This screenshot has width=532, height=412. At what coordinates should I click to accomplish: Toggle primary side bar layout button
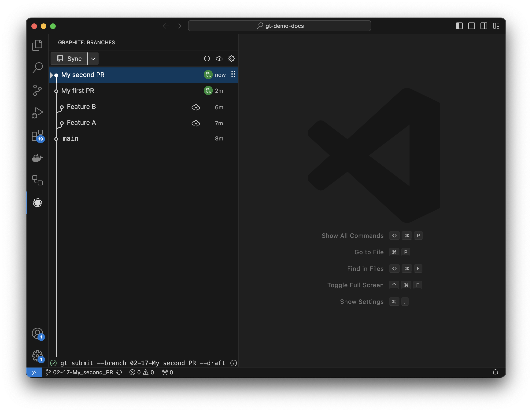tap(459, 26)
